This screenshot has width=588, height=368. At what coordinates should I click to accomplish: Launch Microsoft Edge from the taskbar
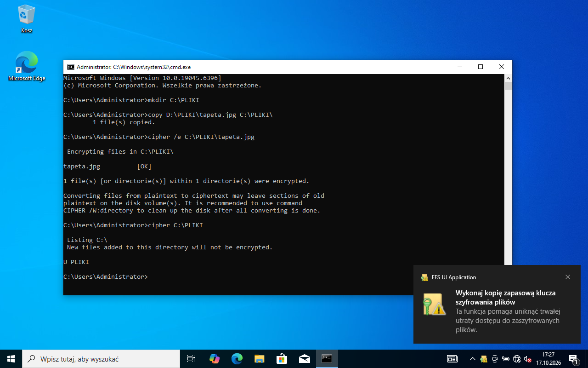[237, 359]
